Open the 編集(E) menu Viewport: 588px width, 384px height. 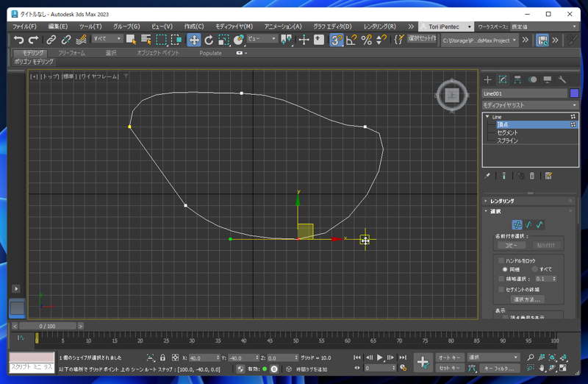(58, 26)
